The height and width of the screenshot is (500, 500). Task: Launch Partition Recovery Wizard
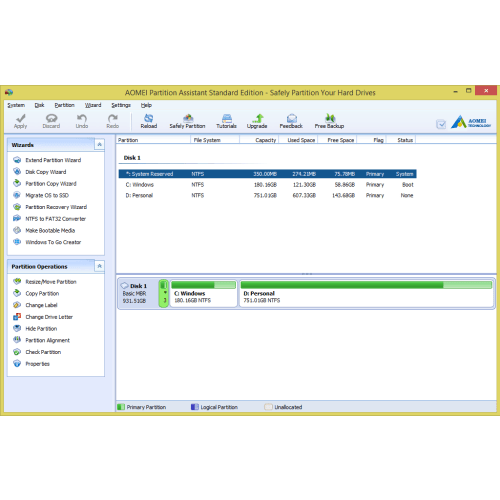coord(56,207)
